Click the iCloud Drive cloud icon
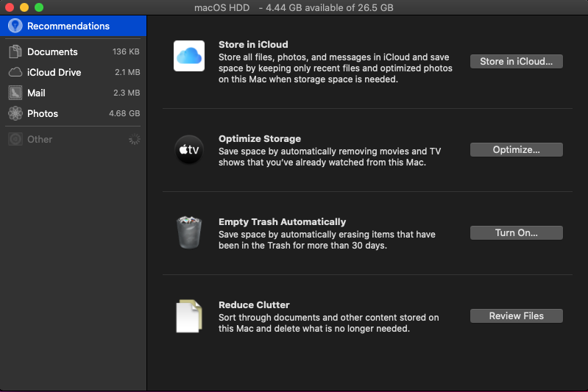This screenshot has height=392, width=588. click(15, 72)
